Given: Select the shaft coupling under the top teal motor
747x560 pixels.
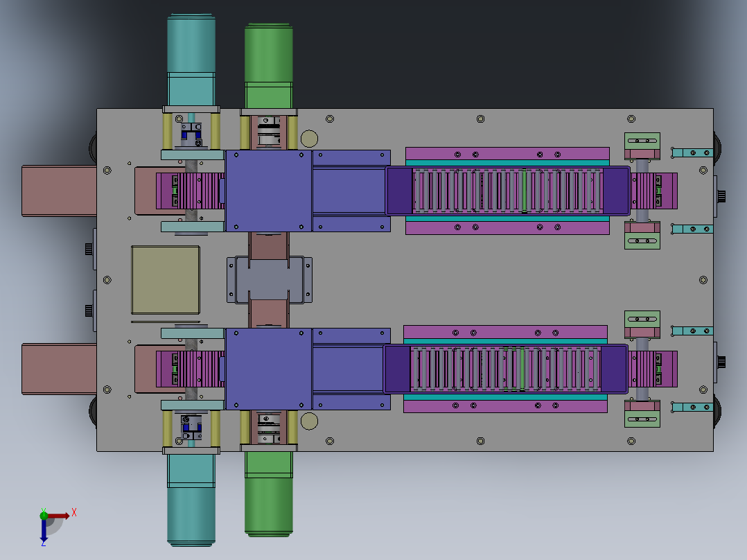Looking at the screenshot, I should [x=191, y=135].
